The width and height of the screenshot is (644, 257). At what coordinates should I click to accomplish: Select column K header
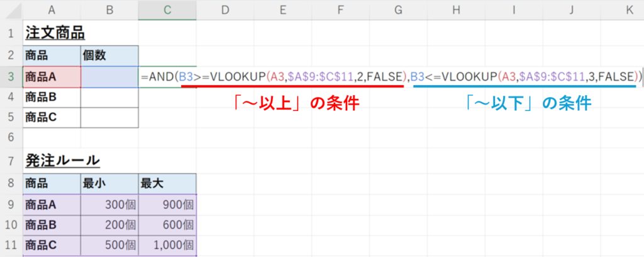tap(622, 10)
